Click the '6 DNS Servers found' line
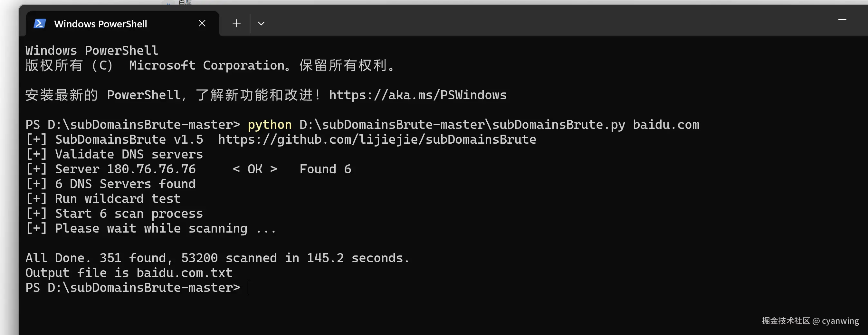This screenshot has height=335, width=868. (x=110, y=184)
